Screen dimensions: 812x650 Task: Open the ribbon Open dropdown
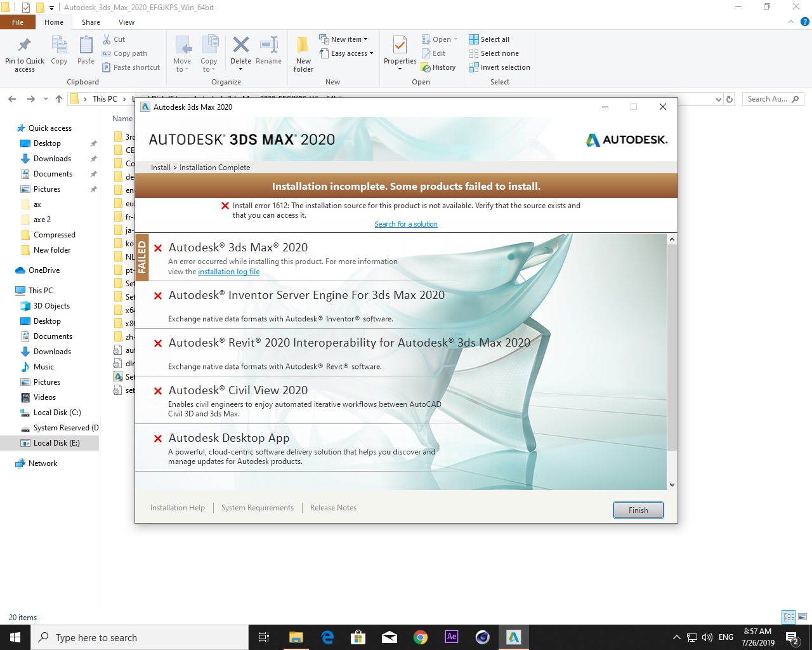440,39
